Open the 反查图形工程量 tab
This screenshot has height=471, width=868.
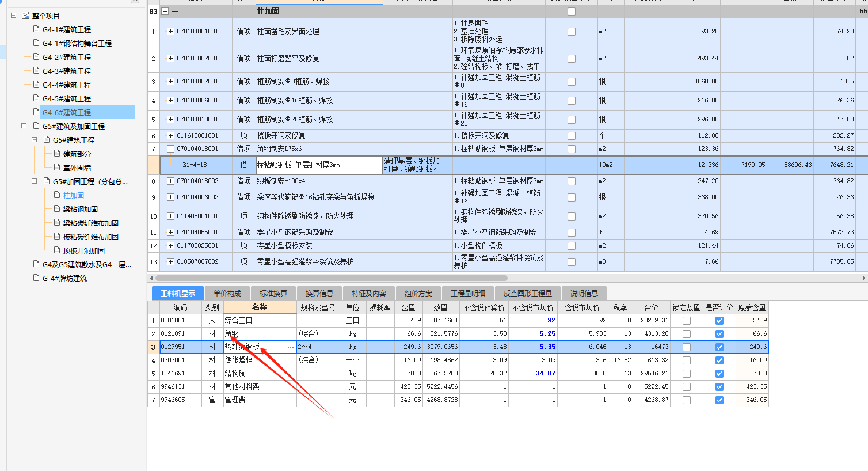coord(528,294)
